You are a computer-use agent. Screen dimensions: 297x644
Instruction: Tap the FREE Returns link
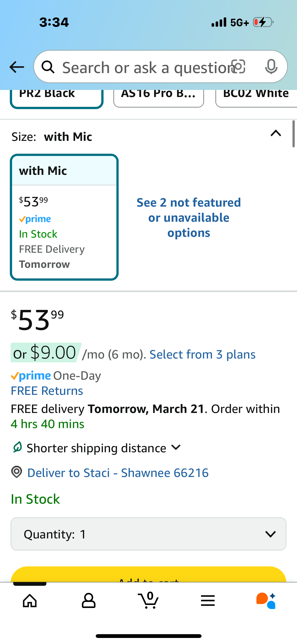tap(47, 391)
